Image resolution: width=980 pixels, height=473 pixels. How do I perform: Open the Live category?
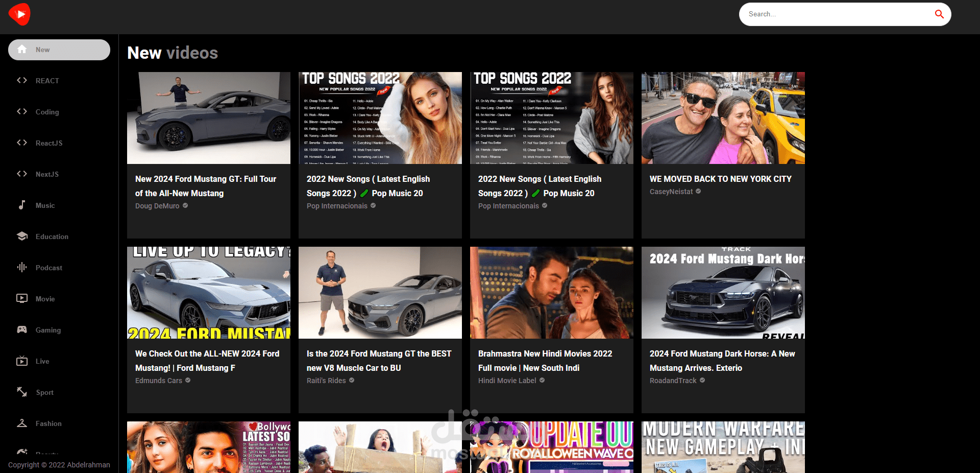pyautogui.click(x=59, y=361)
